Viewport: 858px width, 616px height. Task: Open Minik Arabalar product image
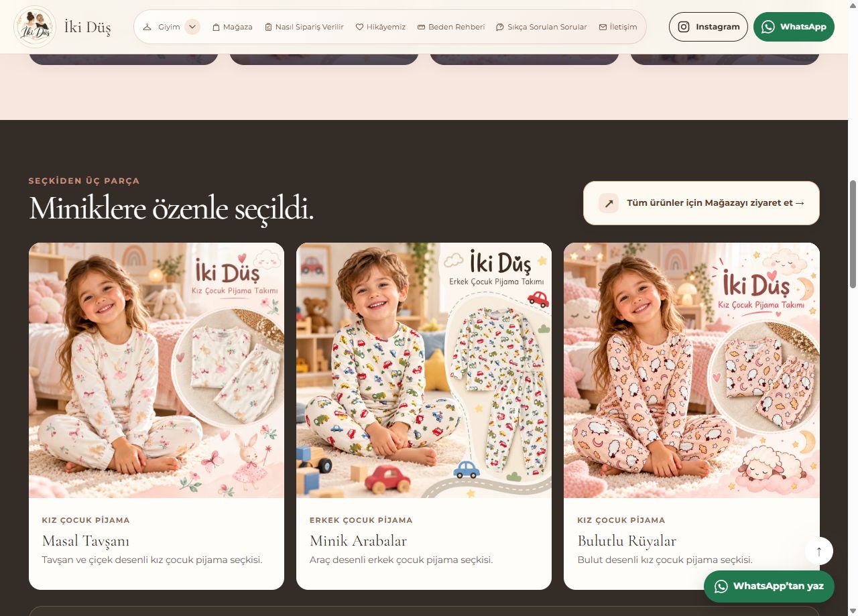pos(424,370)
